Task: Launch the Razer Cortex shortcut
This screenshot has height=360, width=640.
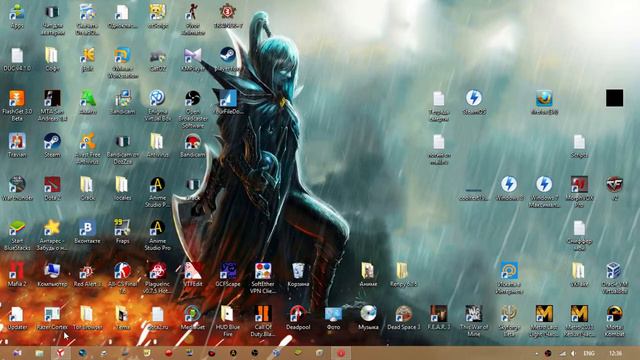Action: tap(52, 315)
